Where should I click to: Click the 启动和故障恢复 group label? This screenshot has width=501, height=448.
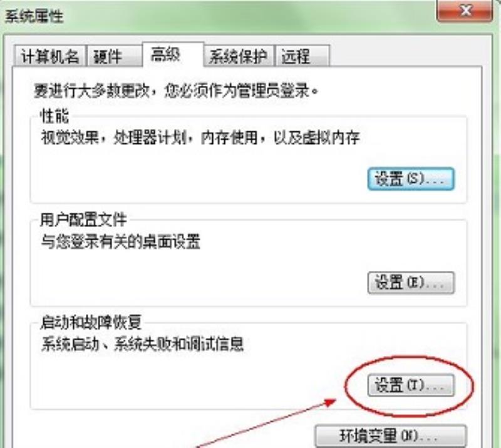[91, 322]
